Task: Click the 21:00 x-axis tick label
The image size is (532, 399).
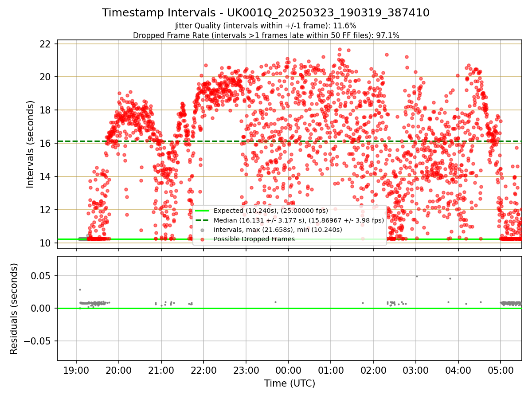Action: coord(161,370)
